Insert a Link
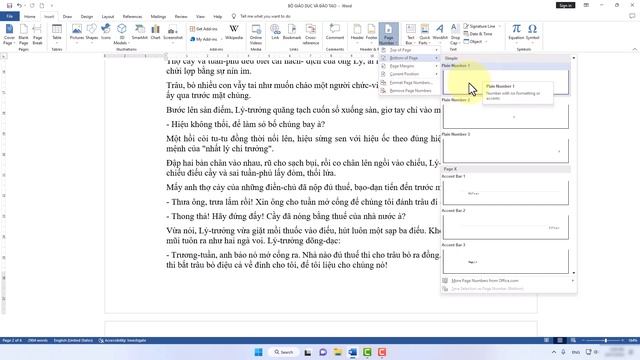The width and height of the screenshot is (640, 360). [x=275, y=33]
